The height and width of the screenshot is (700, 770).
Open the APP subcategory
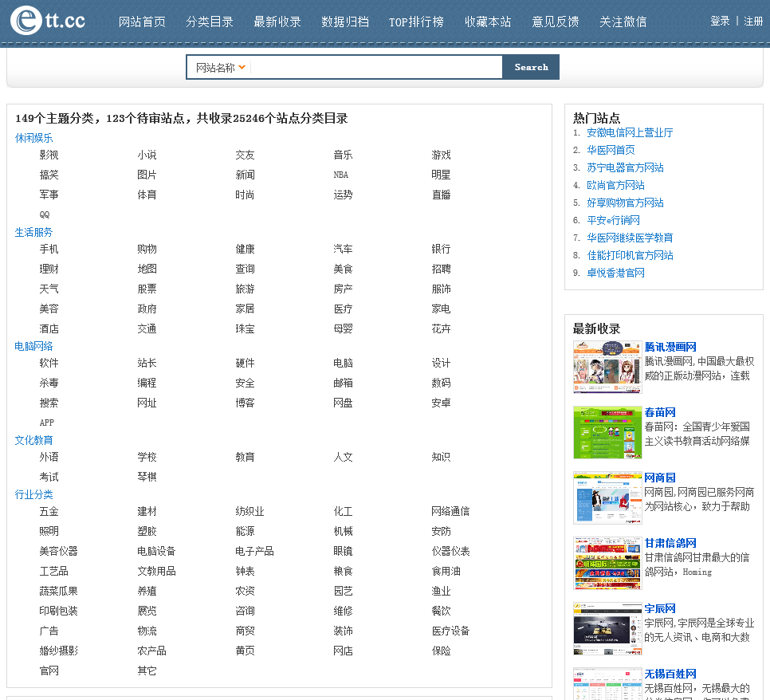(47, 423)
